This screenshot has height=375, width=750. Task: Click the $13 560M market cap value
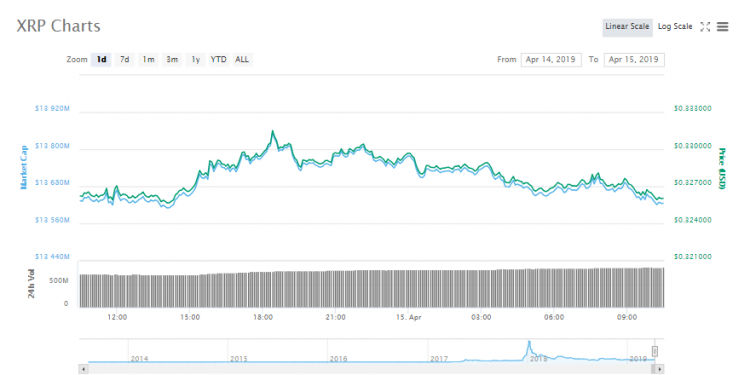53,220
